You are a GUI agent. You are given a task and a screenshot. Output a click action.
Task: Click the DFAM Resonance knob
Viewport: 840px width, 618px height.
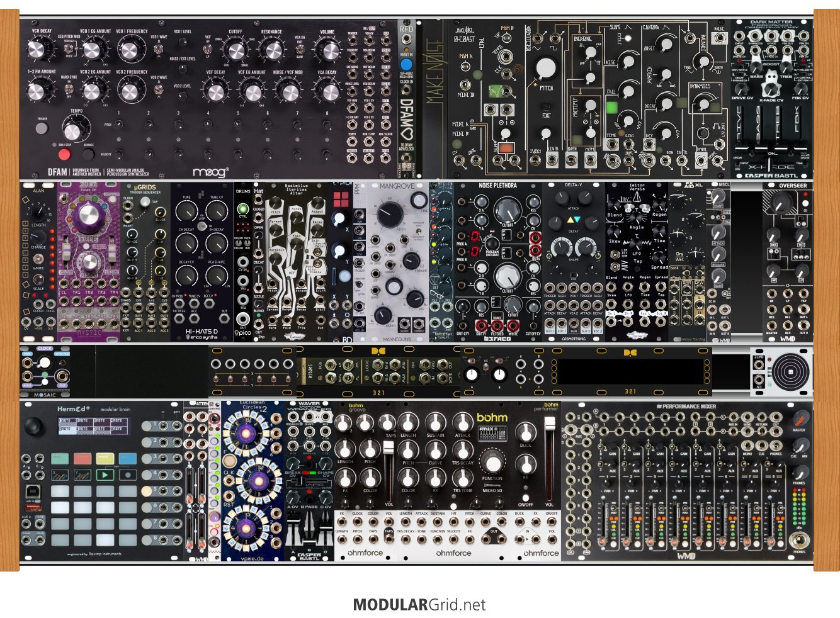[x=271, y=50]
